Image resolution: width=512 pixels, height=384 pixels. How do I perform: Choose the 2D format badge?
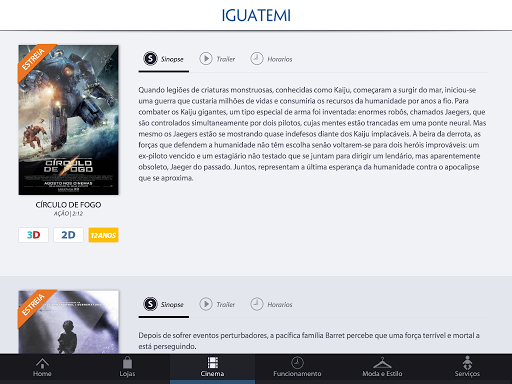click(68, 235)
